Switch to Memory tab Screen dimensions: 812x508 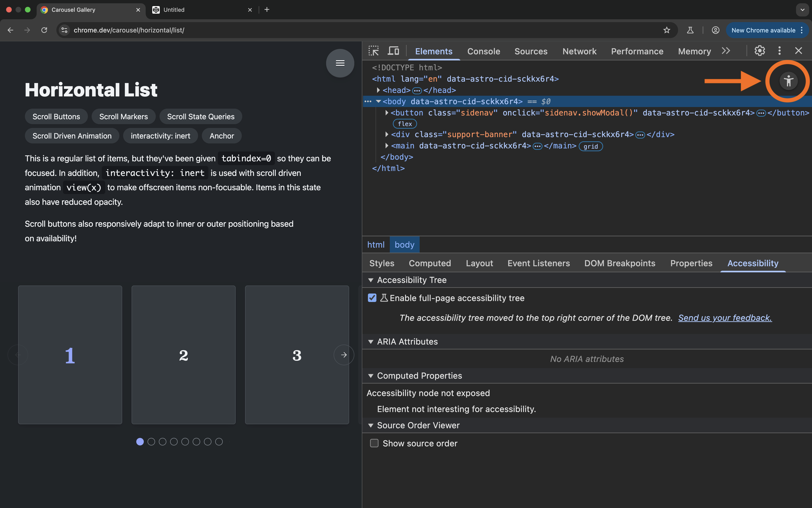click(694, 52)
